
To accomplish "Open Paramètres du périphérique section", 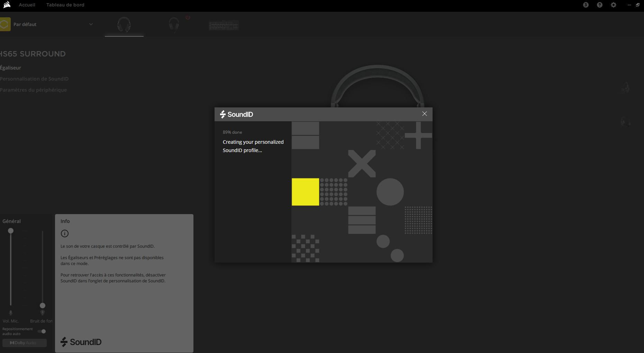I will (x=34, y=90).
